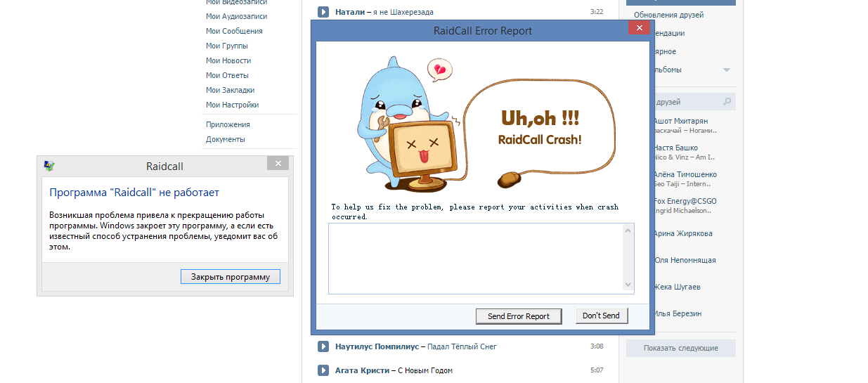
Task: Select friend Ашот Мхитарян
Action: 681,121
